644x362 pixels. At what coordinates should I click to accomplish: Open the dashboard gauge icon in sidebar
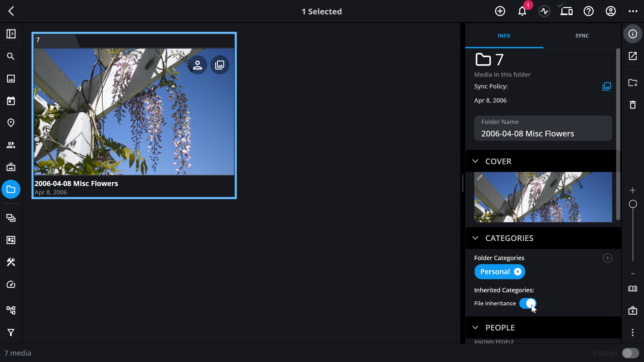(11, 285)
